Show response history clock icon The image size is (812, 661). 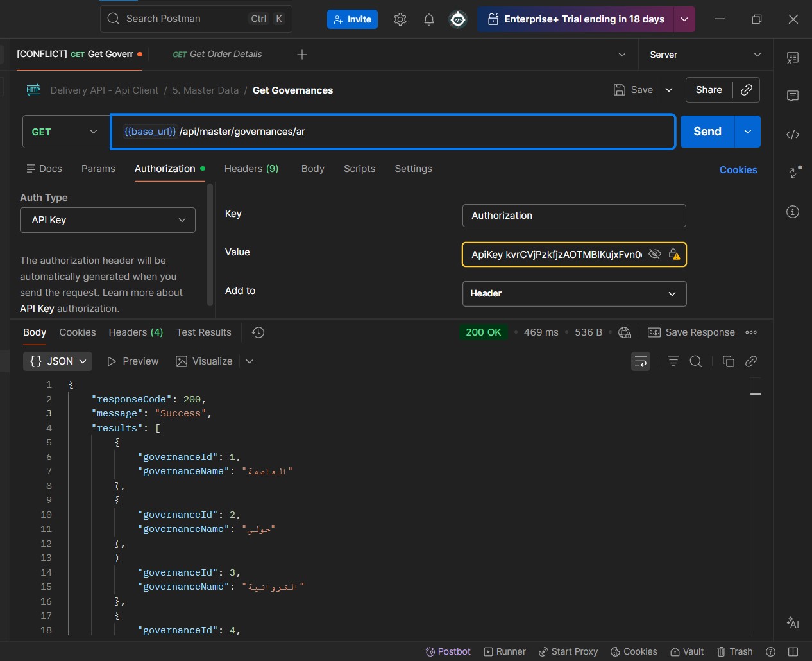(258, 332)
